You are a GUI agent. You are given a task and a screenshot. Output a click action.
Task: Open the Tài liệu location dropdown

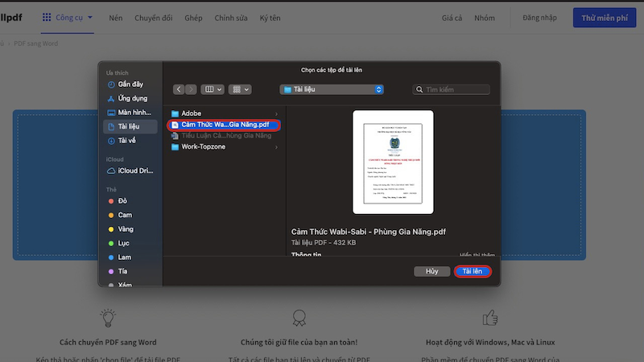(x=332, y=89)
